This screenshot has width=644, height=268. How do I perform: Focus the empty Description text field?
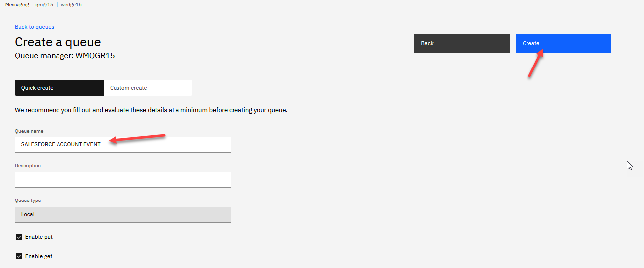pos(122,179)
